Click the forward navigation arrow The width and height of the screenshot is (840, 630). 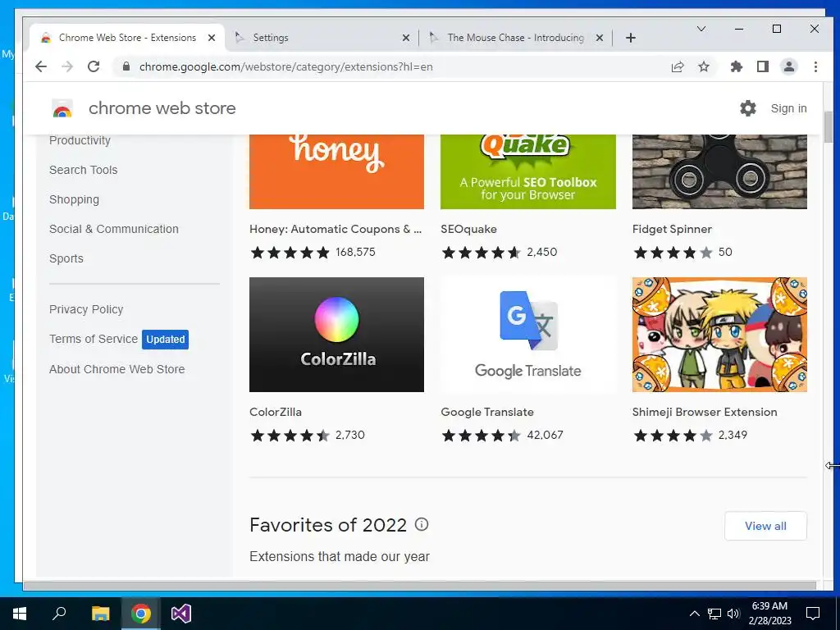pos(67,66)
